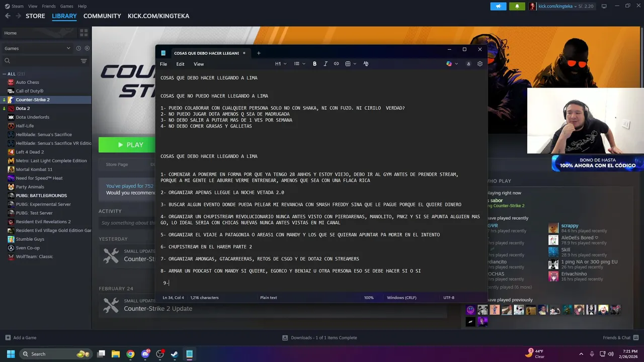
Task: Click the Add a Game plus icon
Action: click(8, 338)
